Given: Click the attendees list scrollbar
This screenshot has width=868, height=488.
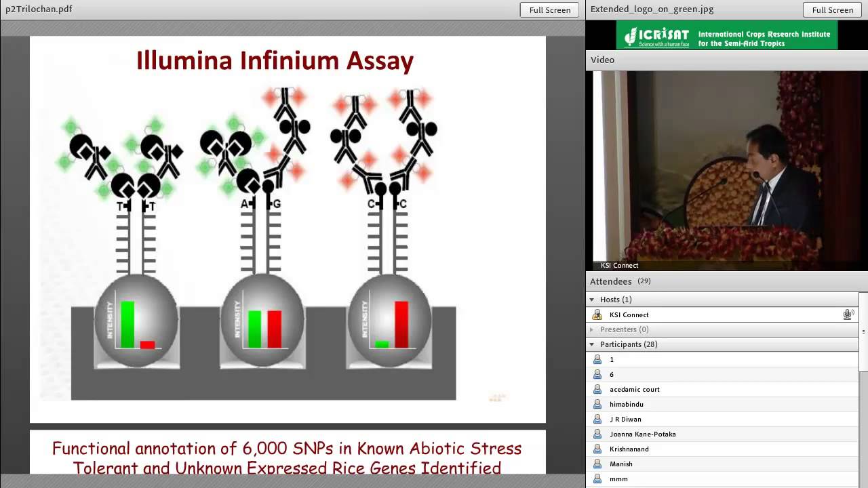Looking at the screenshot, I should point(863,331).
